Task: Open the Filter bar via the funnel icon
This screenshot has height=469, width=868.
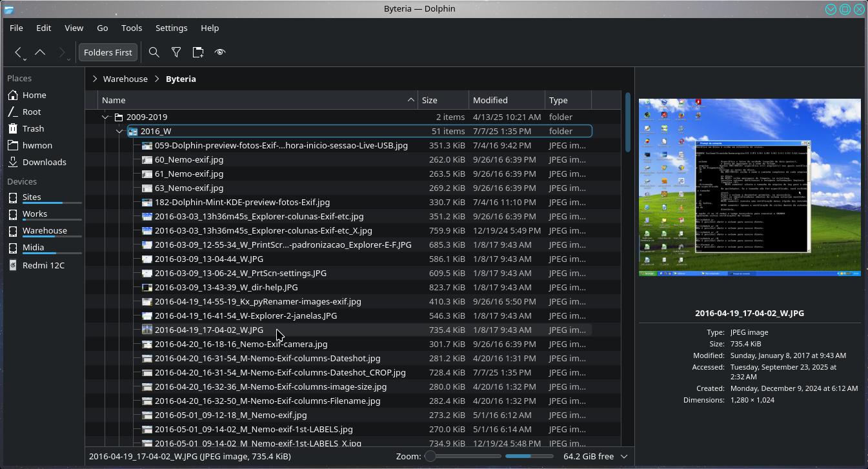Action: 176,52
